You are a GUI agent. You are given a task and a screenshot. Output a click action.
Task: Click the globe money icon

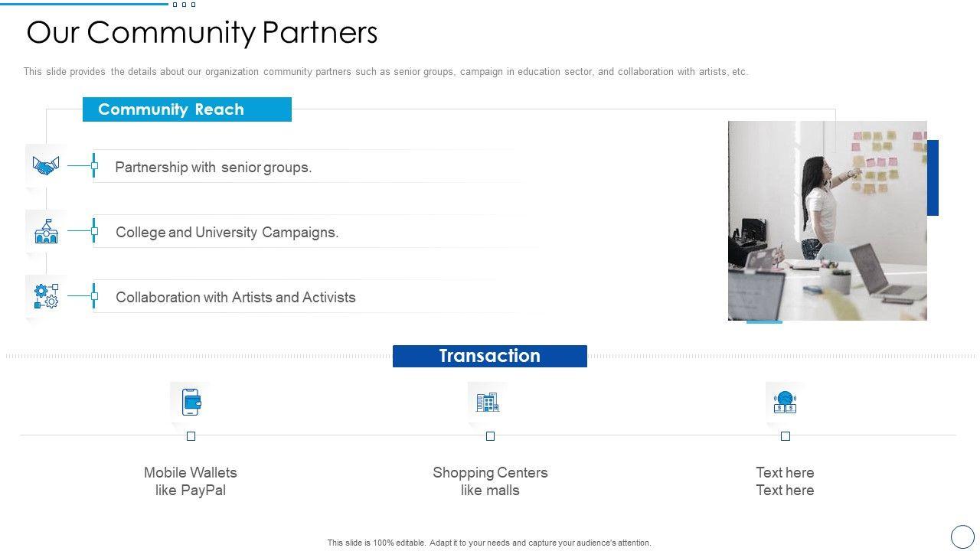pyautogui.click(x=785, y=402)
